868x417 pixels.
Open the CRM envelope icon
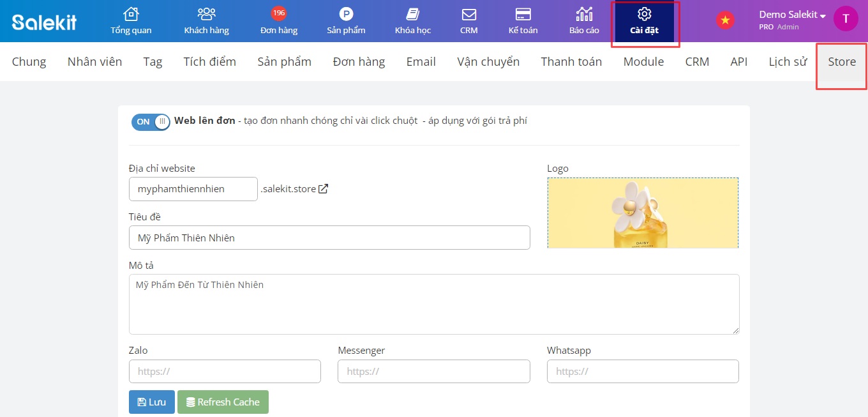[x=469, y=15]
